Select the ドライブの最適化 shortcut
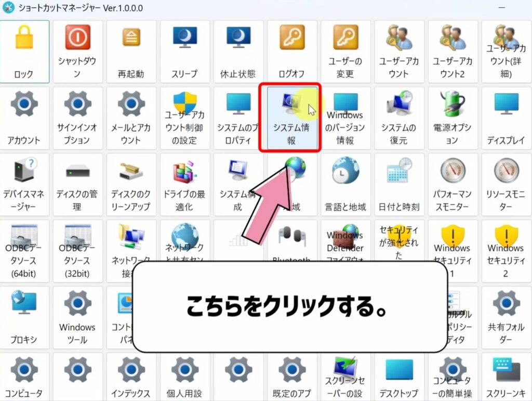The image size is (532, 401). click(184, 184)
